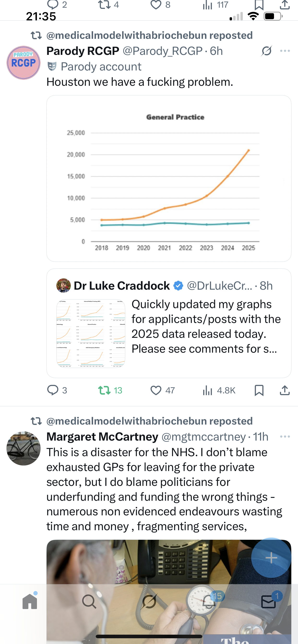
Task: Open Grok icon on Parody RCGP post
Action: coord(266,51)
